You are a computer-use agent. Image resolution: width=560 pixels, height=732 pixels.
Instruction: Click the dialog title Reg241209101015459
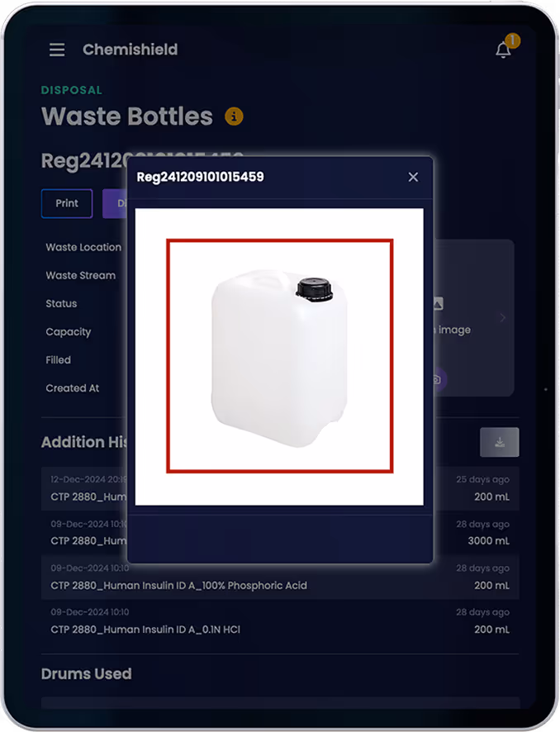point(200,177)
